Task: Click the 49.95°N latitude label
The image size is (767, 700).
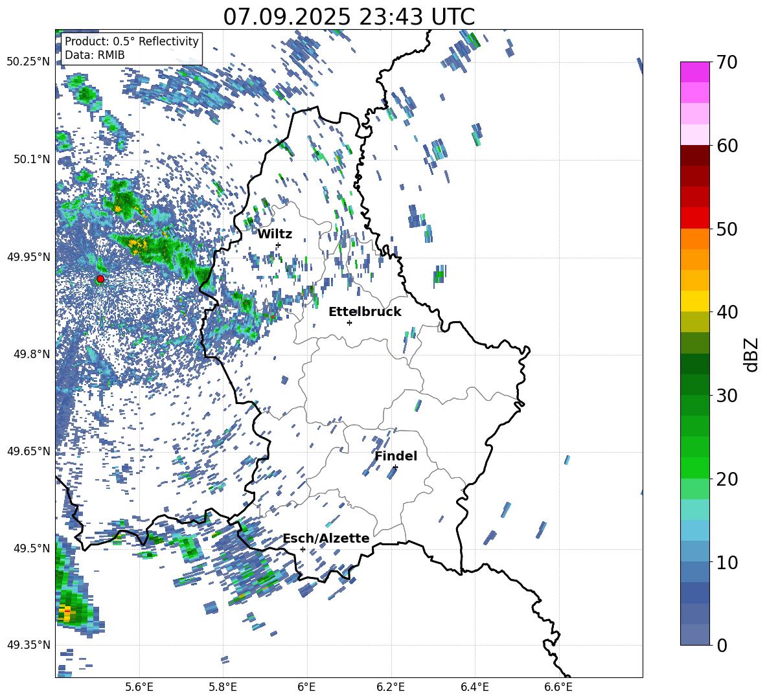Action: coord(29,256)
